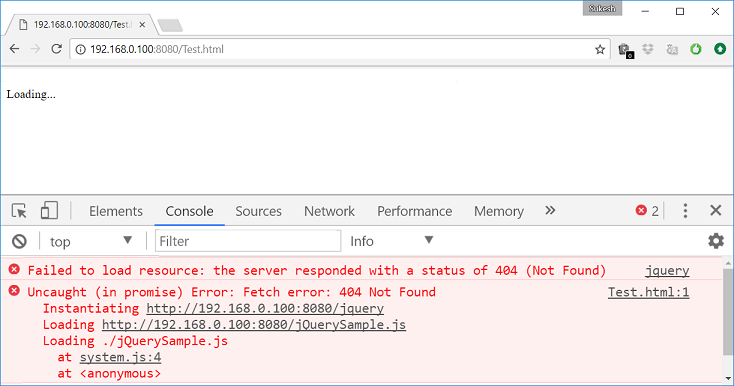The height and width of the screenshot is (386, 734).
Task: Clear console with the ban icon
Action: (x=19, y=241)
